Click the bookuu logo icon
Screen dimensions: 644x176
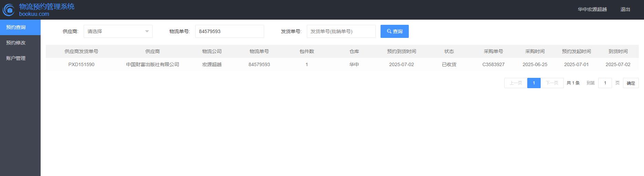(9, 10)
